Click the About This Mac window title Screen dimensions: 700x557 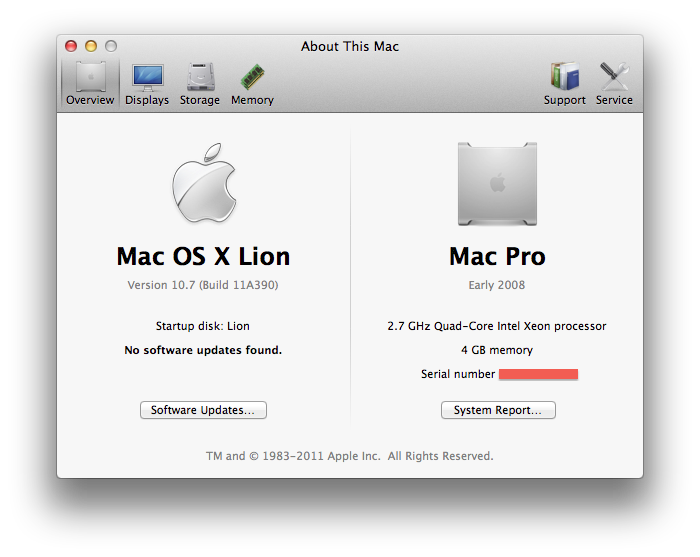(x=350, y=46)
